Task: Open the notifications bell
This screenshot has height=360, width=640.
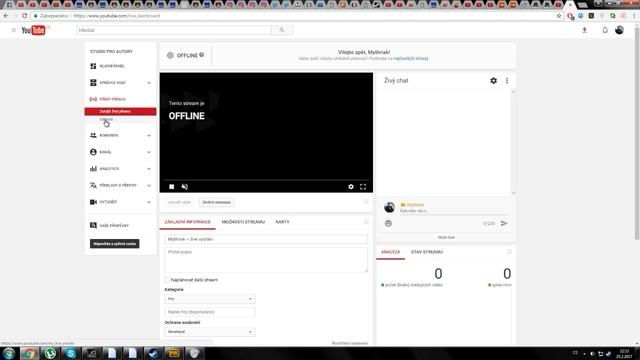Action: tap(605, 30)
